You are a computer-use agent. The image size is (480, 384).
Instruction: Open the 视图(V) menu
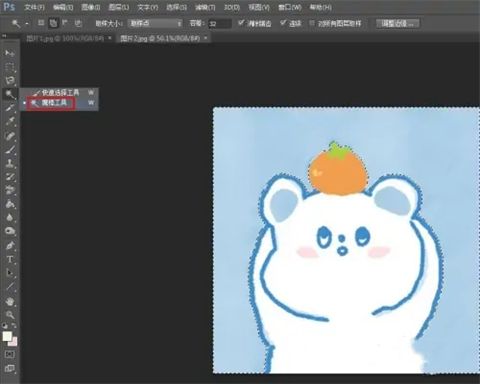[259, 7]
